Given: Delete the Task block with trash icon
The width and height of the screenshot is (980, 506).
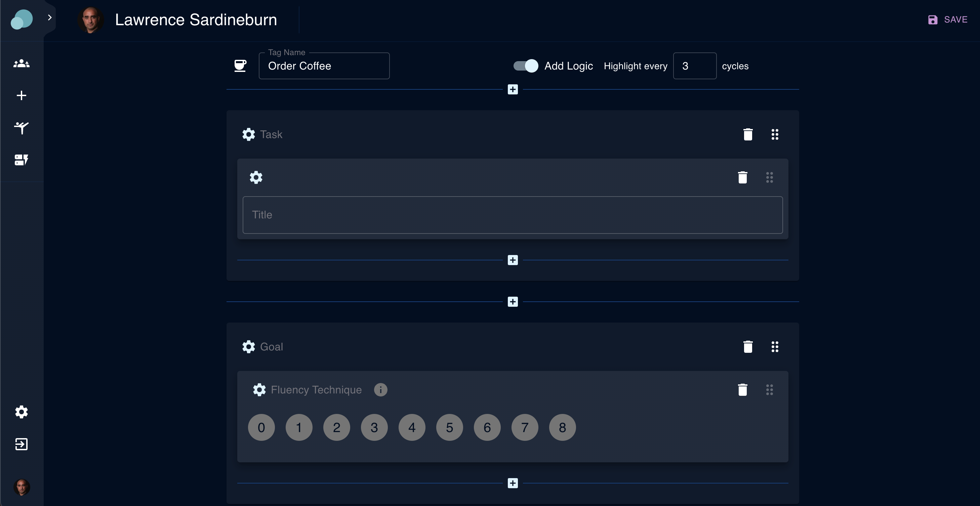Looking at the screenshot, I should 747,134.
